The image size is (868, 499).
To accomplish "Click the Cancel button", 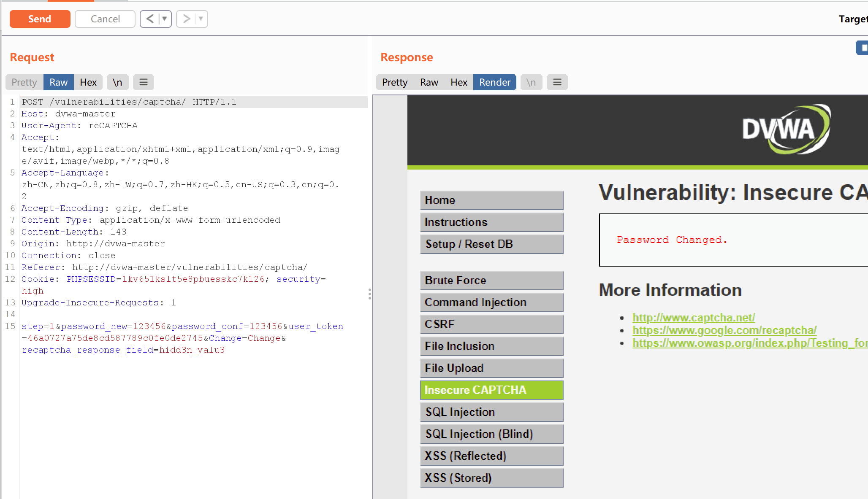I will pos(105,19).
